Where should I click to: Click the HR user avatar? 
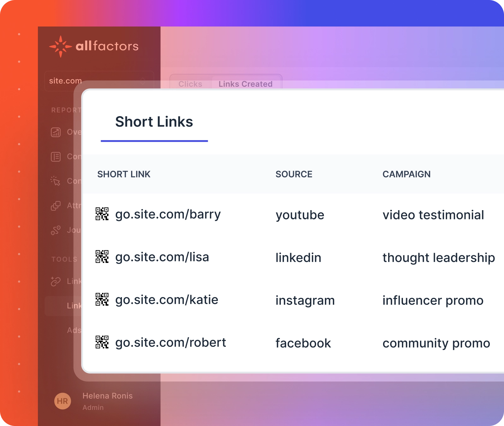63,401
